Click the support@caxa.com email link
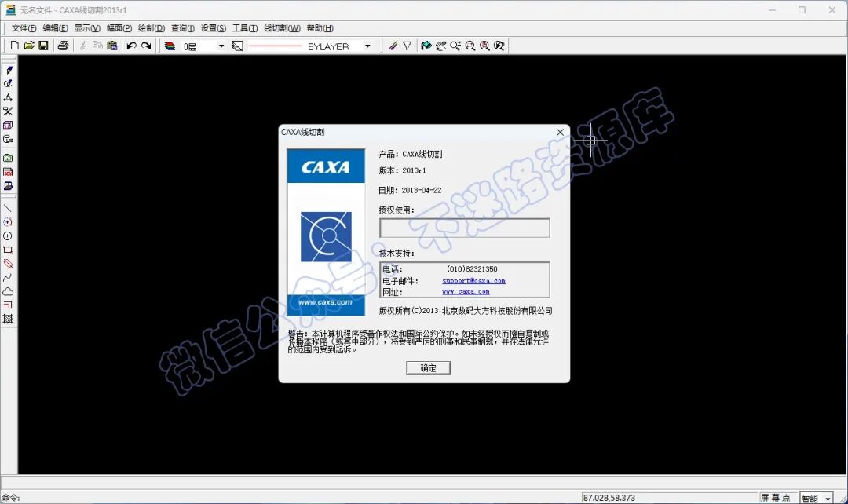This screenshot has height=504, width=848. pos(473,281)
